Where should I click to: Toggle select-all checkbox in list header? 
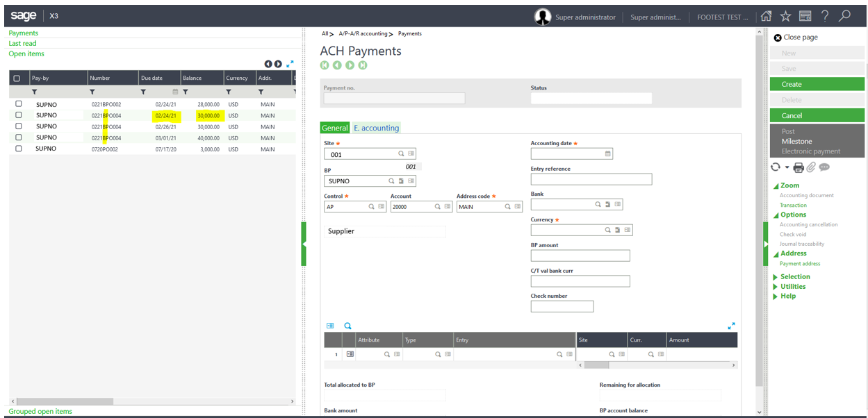(17, 78)
